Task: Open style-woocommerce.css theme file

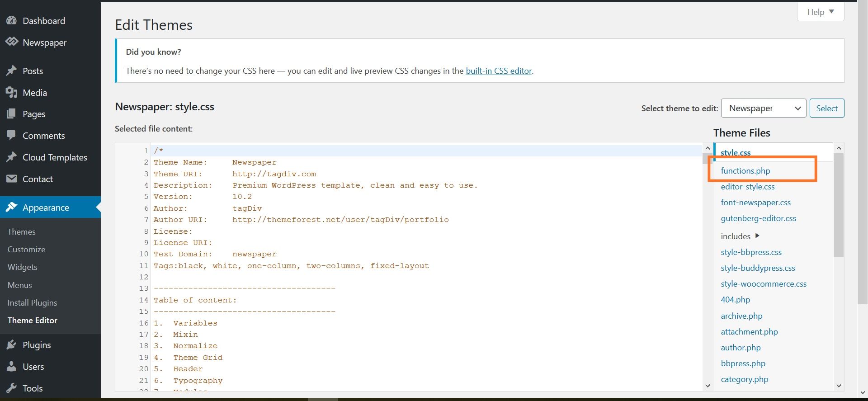Action: (764, 283)
